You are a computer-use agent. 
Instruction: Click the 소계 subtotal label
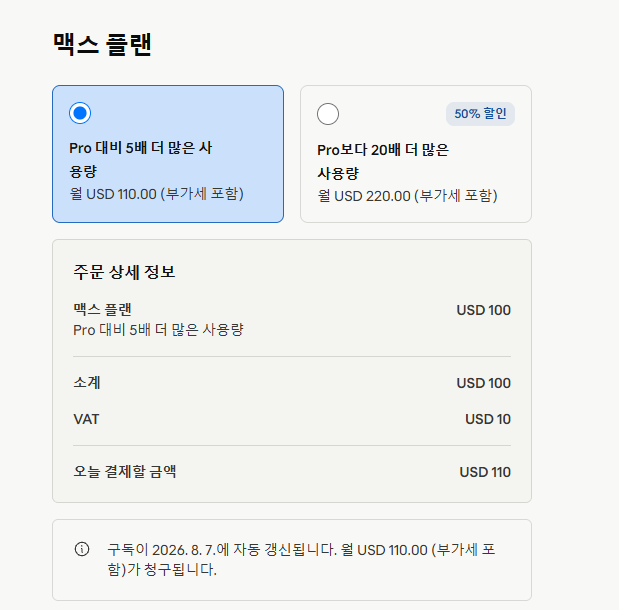coord(87,383)
